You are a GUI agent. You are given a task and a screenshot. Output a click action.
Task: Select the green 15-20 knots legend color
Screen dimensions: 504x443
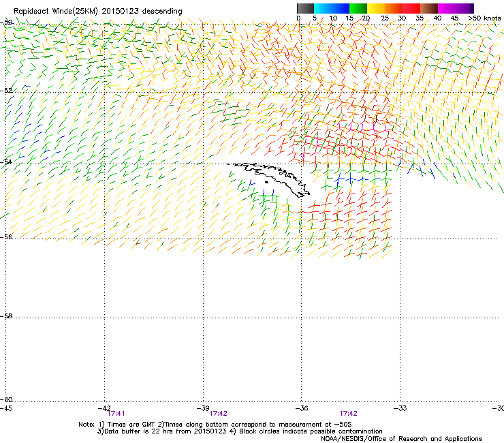click(x=358, y=8)
